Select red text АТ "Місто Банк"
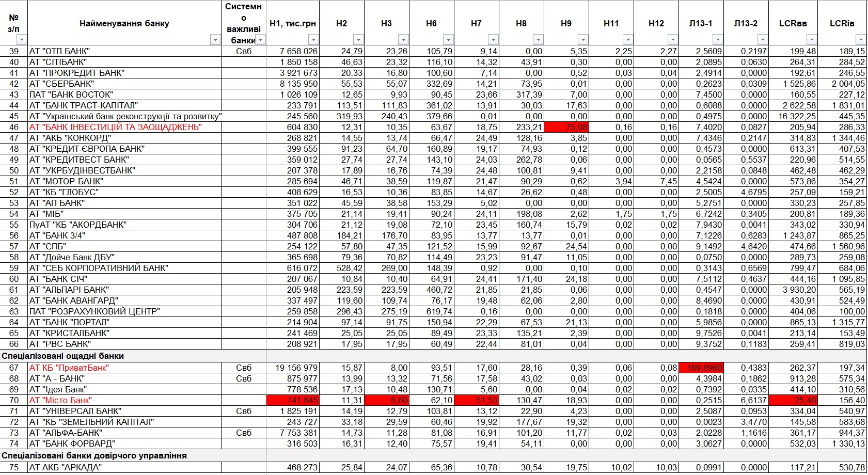The height and width of the screenshot is (475, 868). pyautogui.click(x=60, y=400)
